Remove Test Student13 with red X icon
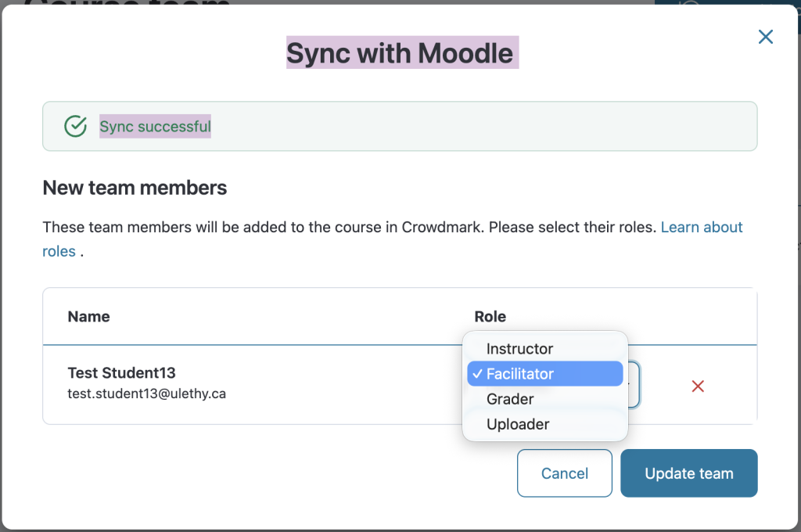The height and width of the screenshot is (532, 801). point(698,386)
